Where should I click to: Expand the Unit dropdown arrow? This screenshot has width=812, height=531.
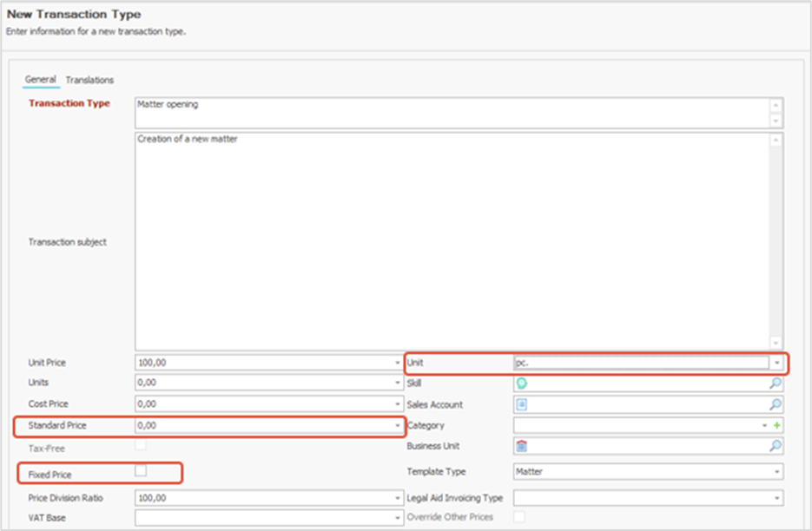pyautogui.click(x=776, y=363)
